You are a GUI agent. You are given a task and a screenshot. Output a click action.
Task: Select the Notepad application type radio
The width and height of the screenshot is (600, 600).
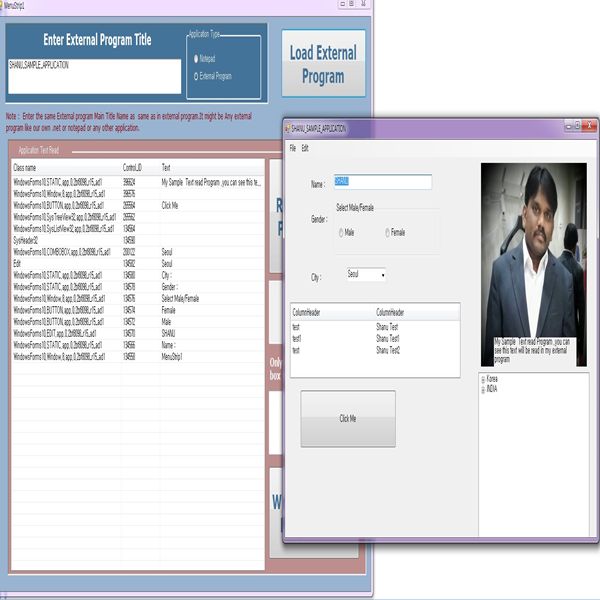click(196, 59)
